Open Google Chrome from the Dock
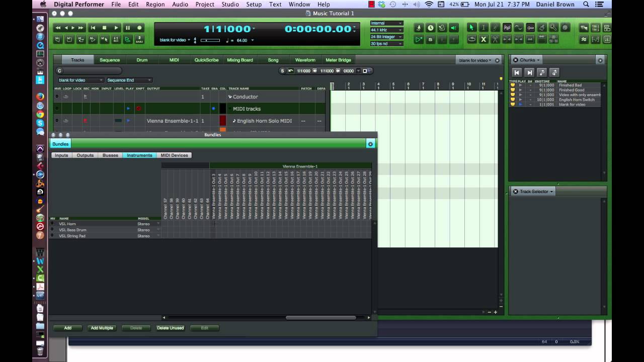This screenshot has width=644, height=362. (40, 114)
